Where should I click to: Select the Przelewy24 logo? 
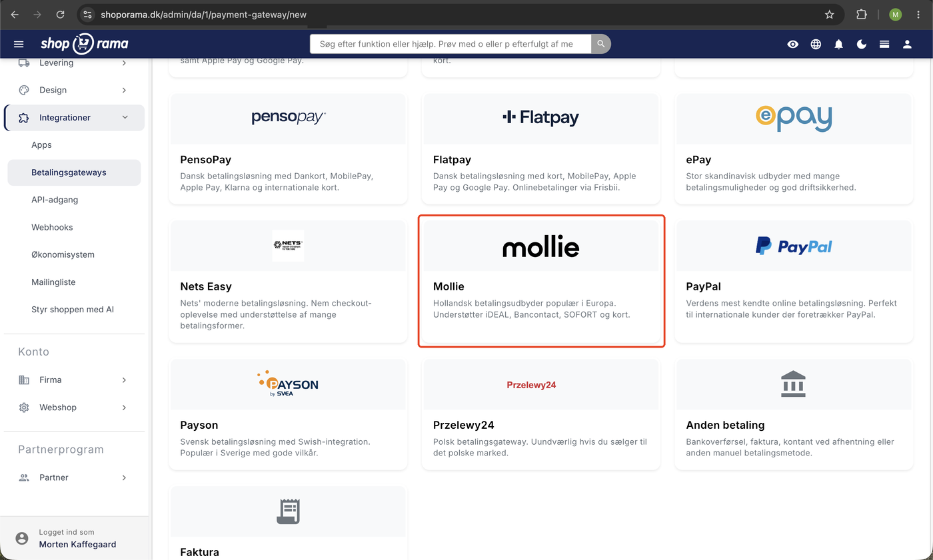coord(531,385)
